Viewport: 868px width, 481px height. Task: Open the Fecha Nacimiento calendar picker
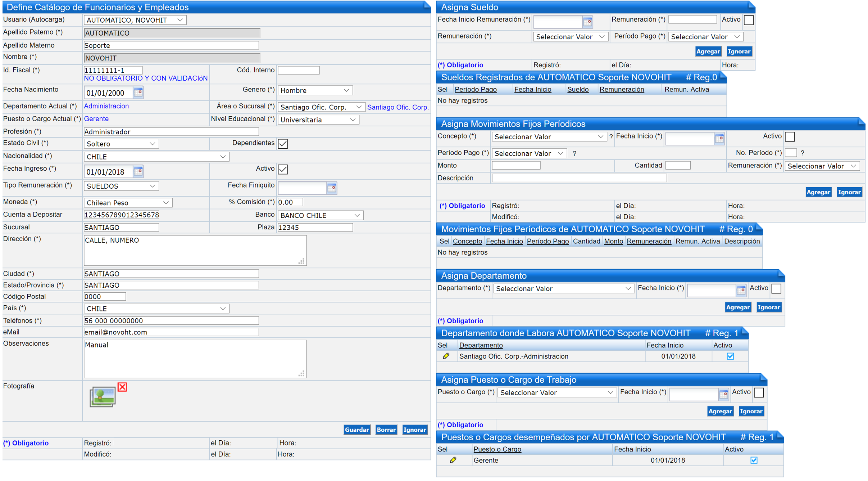pos(138,93)
